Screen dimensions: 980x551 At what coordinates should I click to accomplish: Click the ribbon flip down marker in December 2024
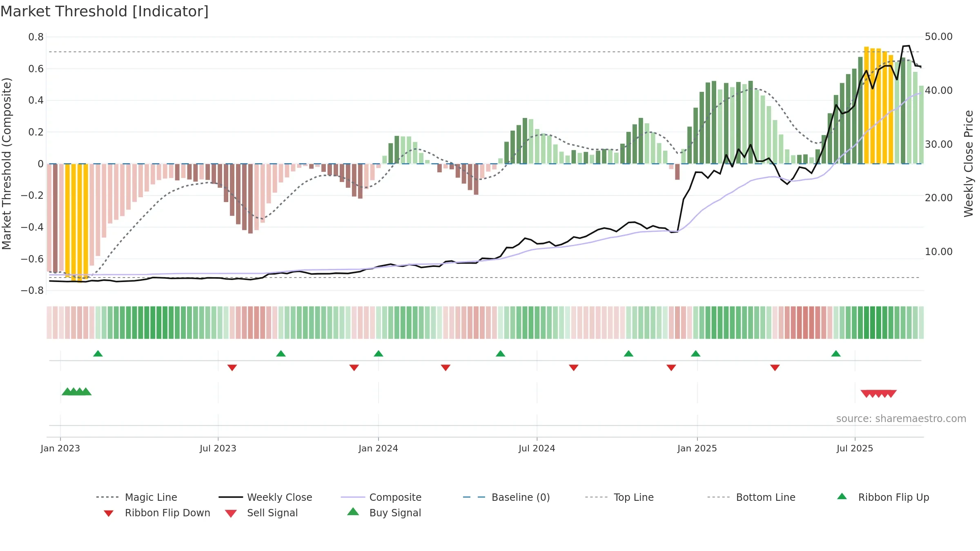[x=671, y=368]
